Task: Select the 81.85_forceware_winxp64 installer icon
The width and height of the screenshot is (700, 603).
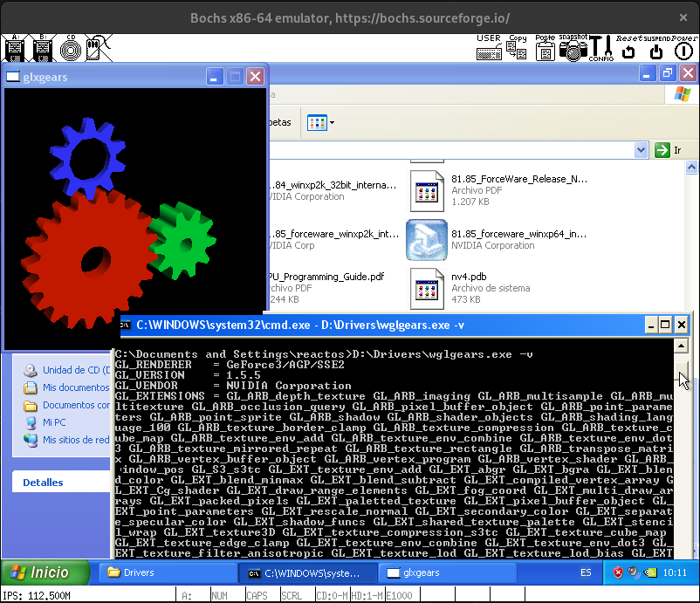Action: pyautogui.click(x=426, y=240)
